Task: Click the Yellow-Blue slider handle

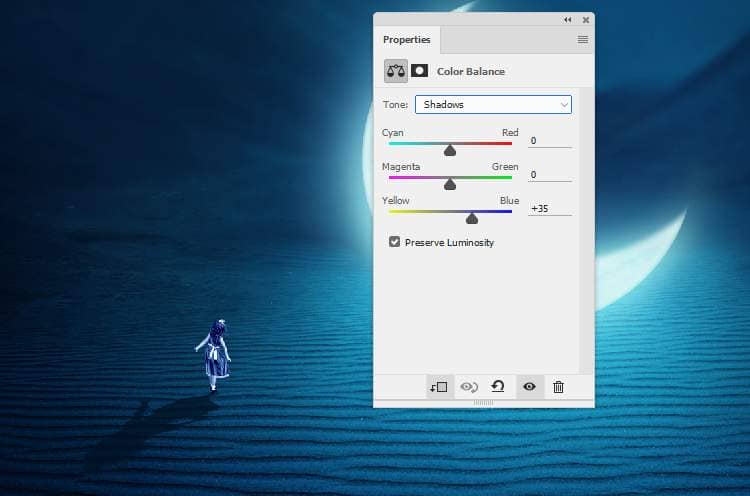Action: [472, 219]
